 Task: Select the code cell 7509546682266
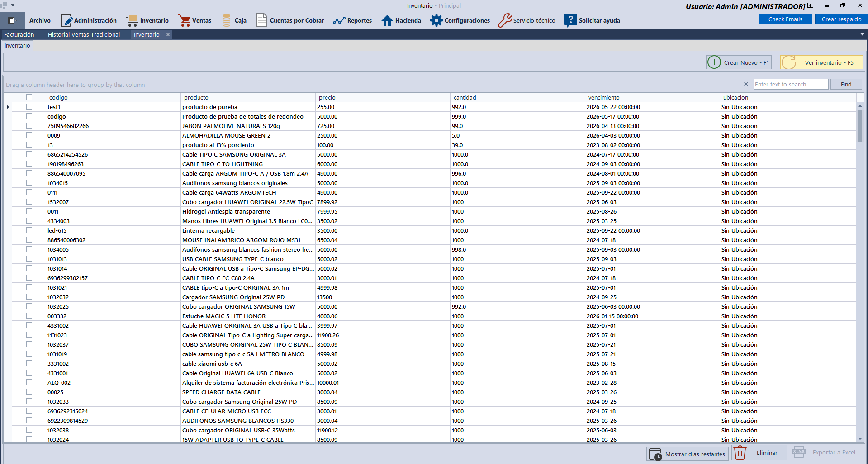coord(113,126)
